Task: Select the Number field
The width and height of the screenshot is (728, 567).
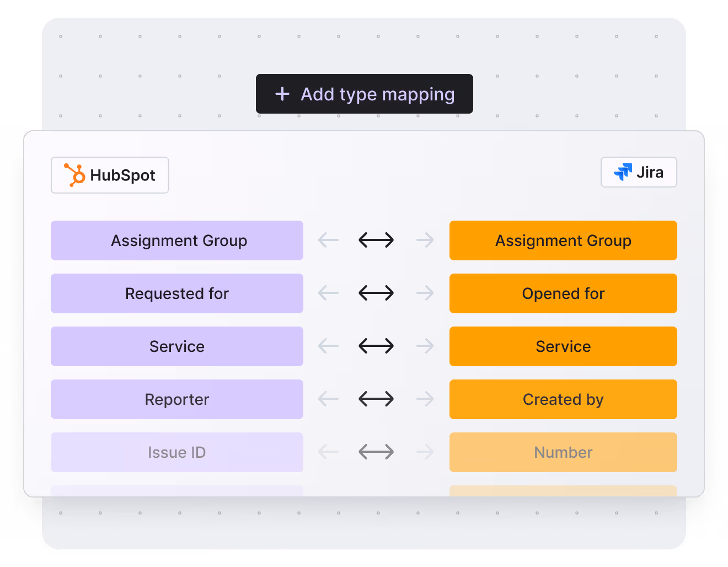Action: [563, 452]
